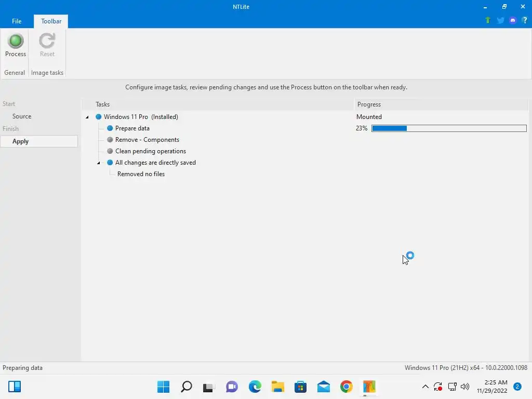The height and width of the screenshot is (399, 532).
Task: Open Task View on the taskbar
Action: click(x=209, y=387)
